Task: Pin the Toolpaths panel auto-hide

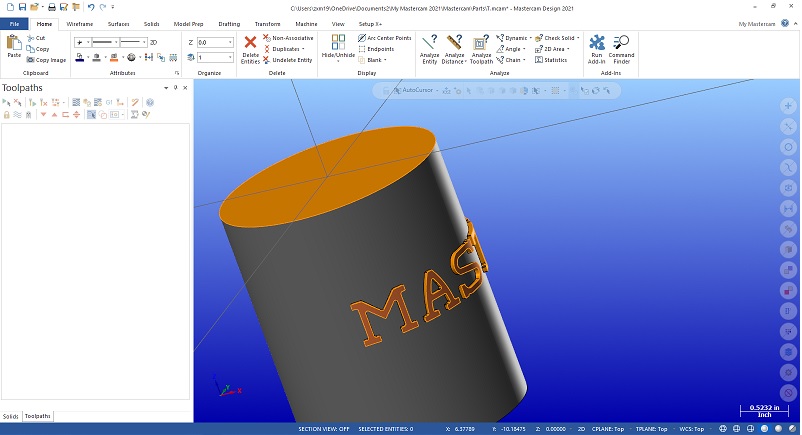Action: [175, 88]
